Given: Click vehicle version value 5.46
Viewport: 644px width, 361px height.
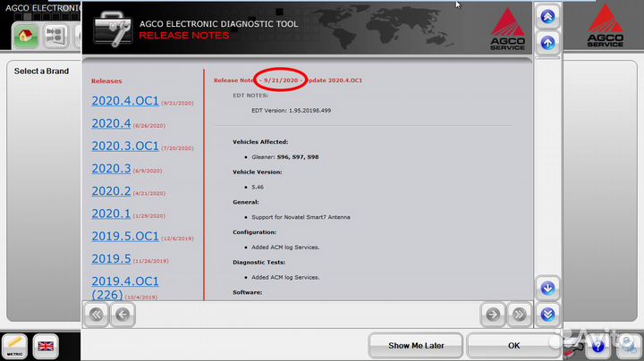Looking at the screenshot, I should click(x=258, y=187).
